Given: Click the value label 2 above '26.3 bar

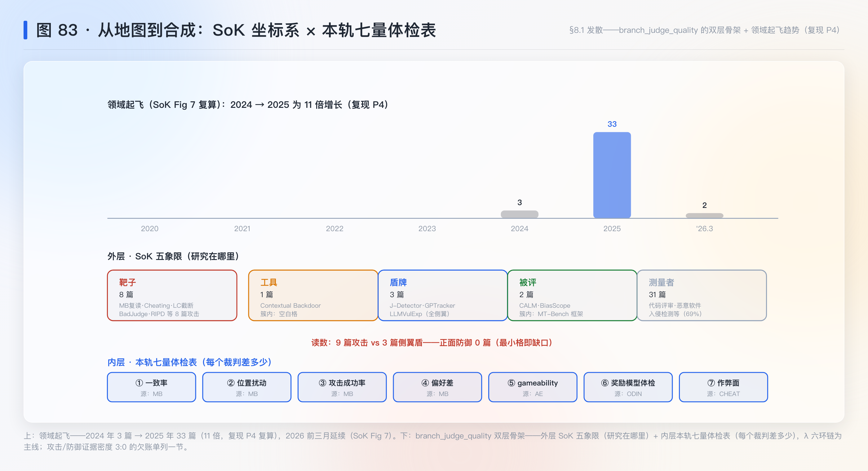Looking at the screenshot, I should pyautogui.click(x=705, y=205).
